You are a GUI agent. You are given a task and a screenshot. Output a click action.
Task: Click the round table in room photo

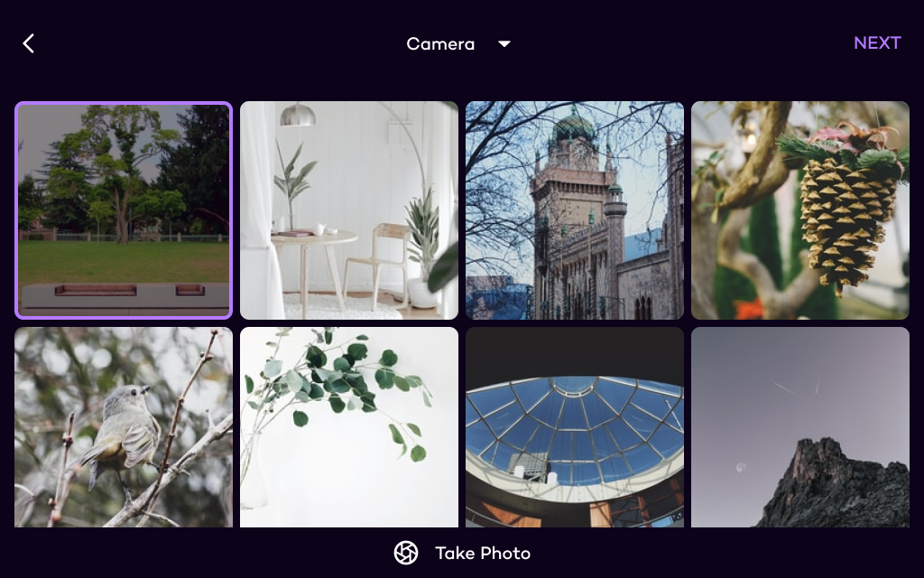pos(302,238)
